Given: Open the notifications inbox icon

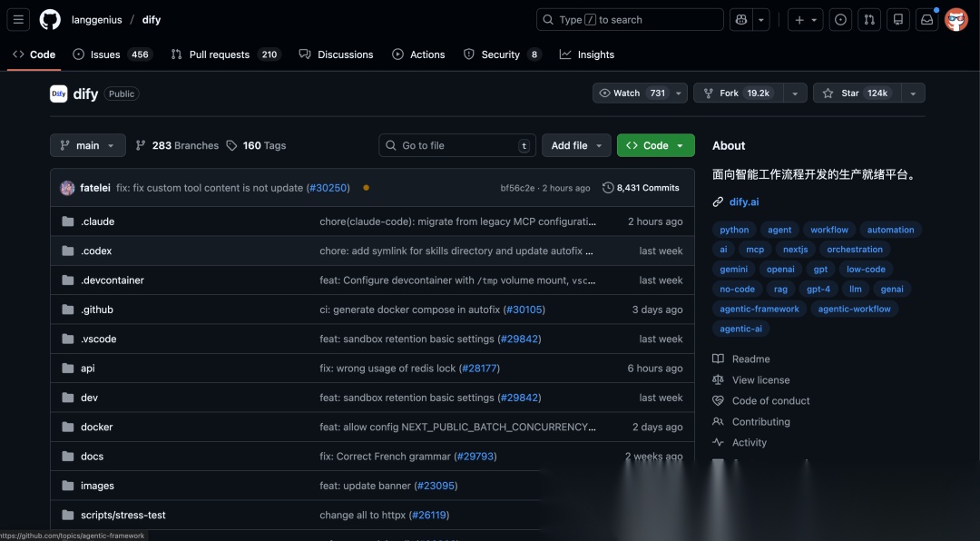Looking at the screenshot, I should coord(926,19).
